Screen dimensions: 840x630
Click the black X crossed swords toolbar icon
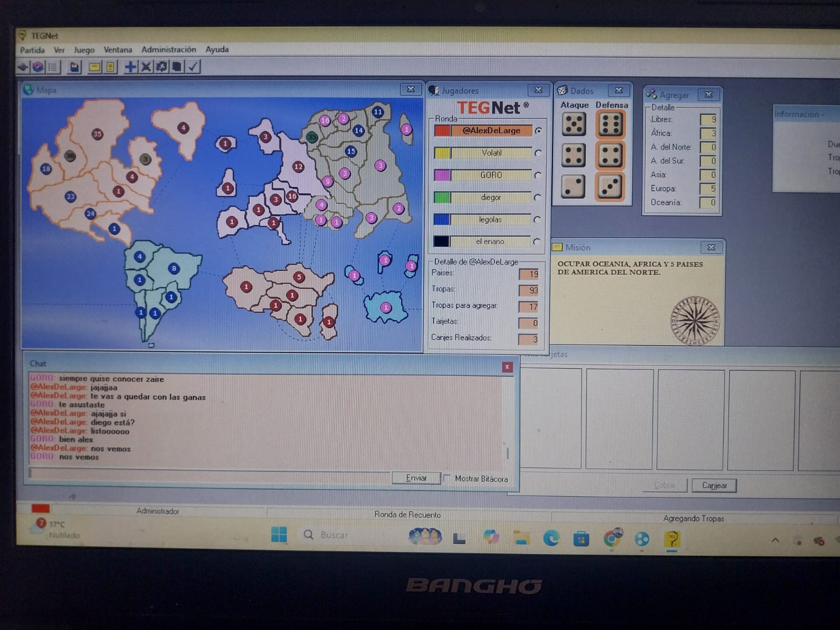pyautogui.click(x=146, y=67)
